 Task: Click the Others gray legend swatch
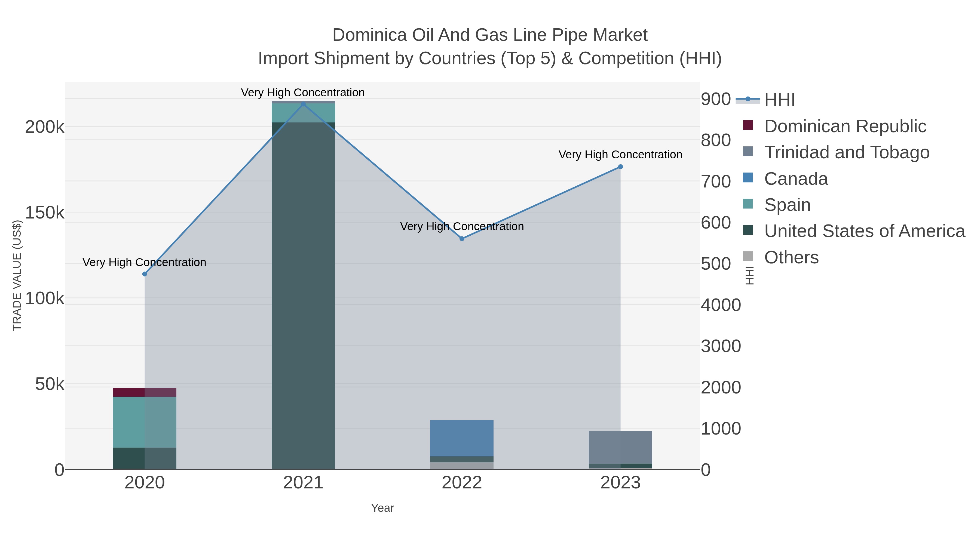point(748,256)
